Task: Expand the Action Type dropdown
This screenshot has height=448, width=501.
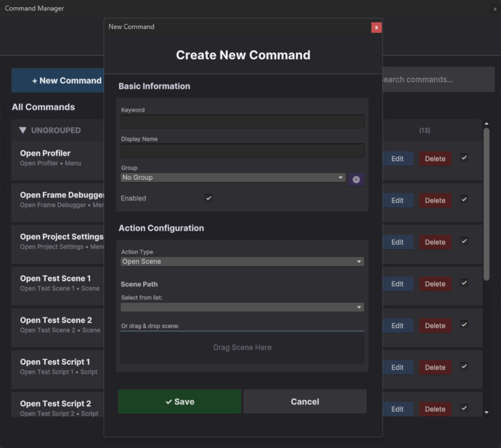Action: point(242,262)
